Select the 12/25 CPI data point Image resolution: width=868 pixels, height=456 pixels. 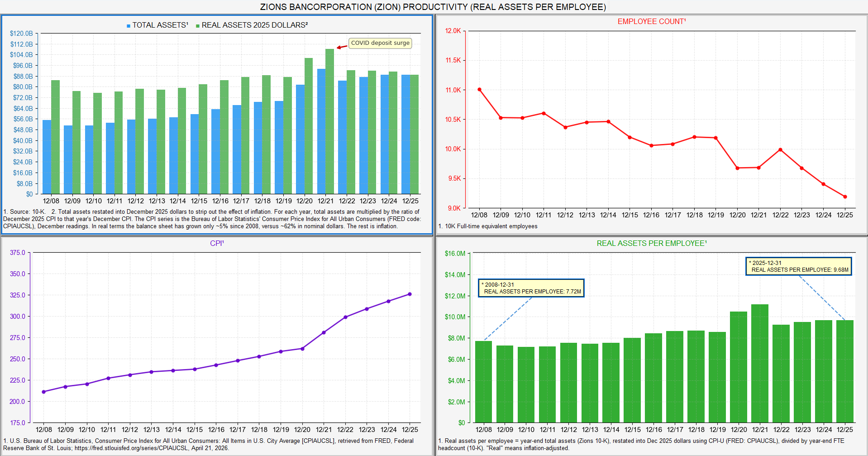410,294
